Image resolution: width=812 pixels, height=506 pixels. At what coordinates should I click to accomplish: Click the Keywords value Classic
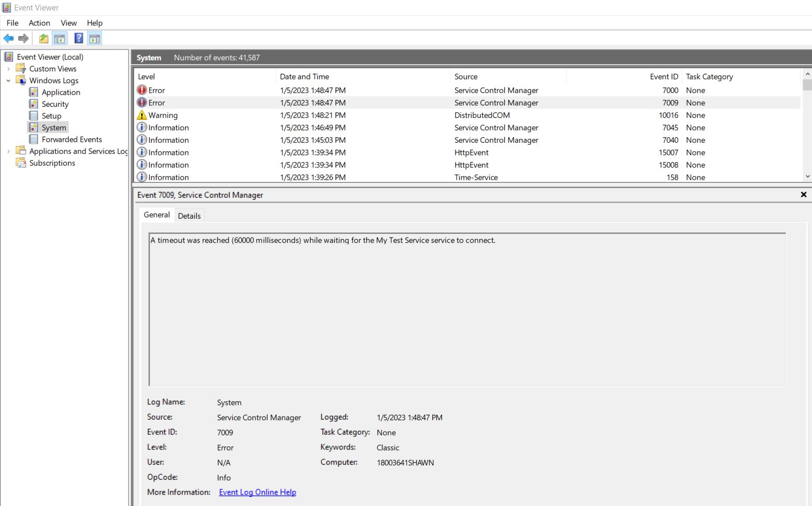(x=388, y=448)
